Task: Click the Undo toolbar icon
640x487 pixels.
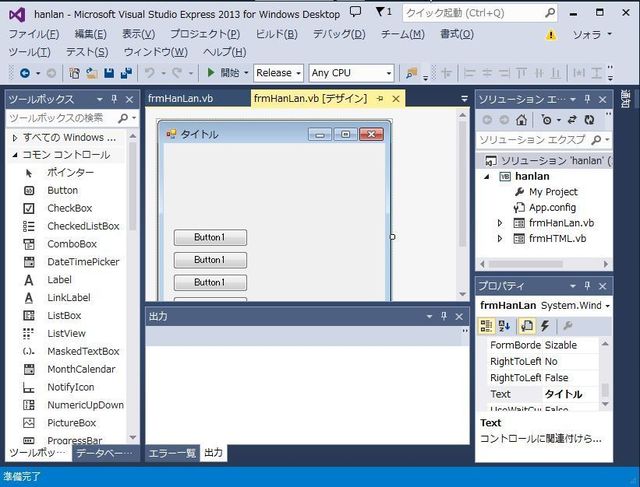Action: coord(149,73)
